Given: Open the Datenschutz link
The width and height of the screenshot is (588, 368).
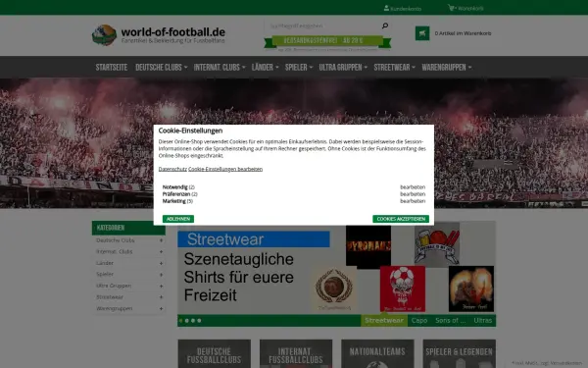Looking at the screenshot, I should click(x=172, y=169).
